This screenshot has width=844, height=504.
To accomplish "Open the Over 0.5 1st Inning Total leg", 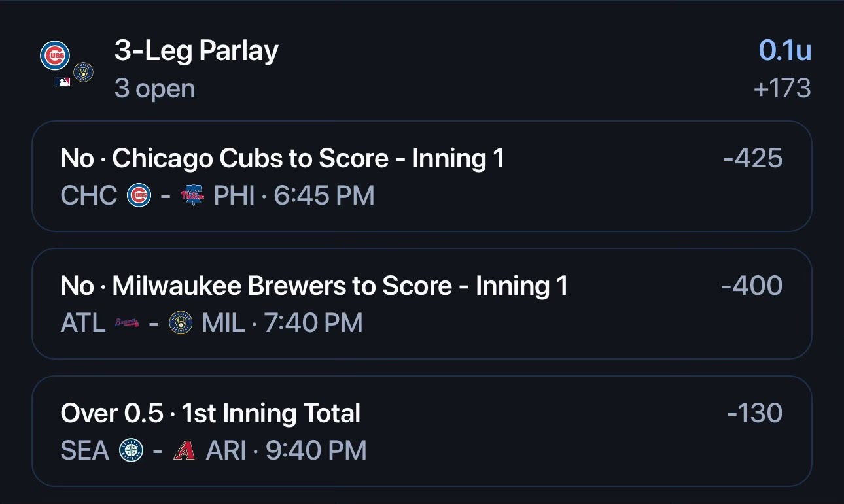I will 422,431.
